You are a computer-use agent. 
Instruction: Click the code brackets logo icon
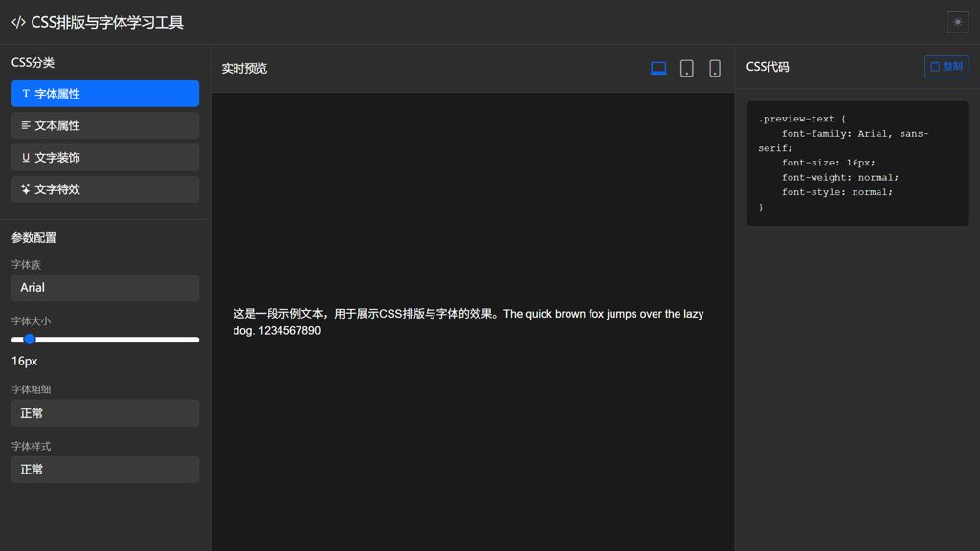click(x=18, y=22)
